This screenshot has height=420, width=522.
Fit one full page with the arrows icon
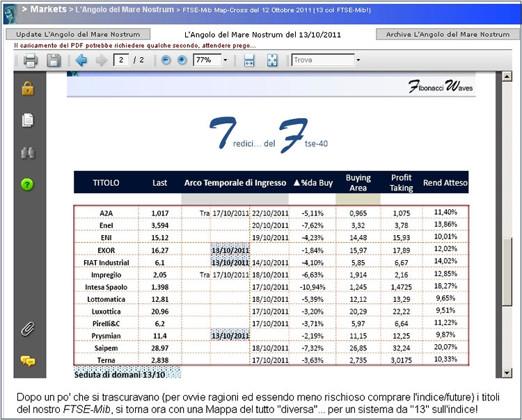(272, 60)
